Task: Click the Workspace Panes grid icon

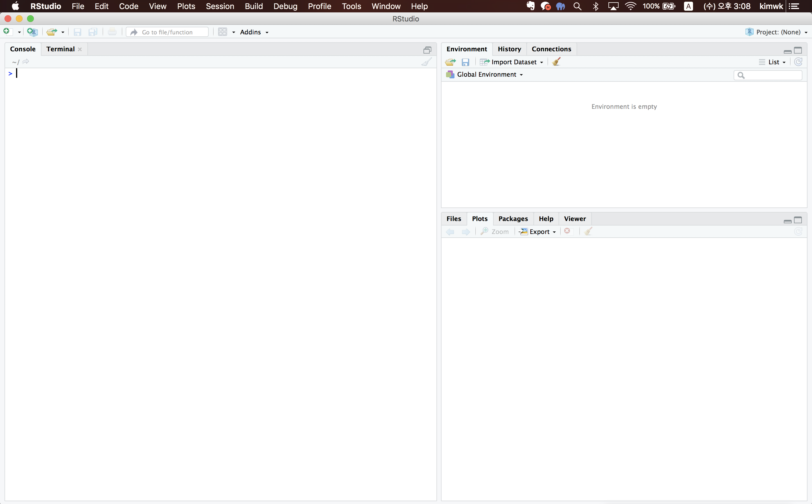Action: pos(222,32)
